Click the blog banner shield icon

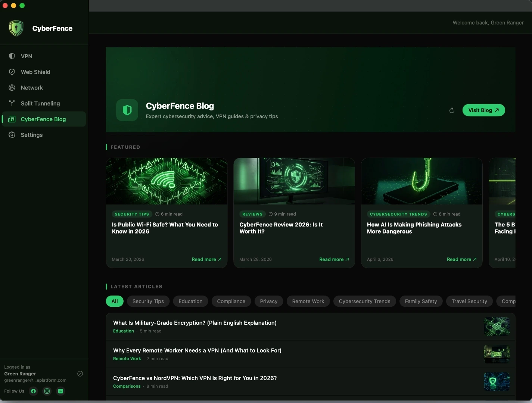click(127, 110)
